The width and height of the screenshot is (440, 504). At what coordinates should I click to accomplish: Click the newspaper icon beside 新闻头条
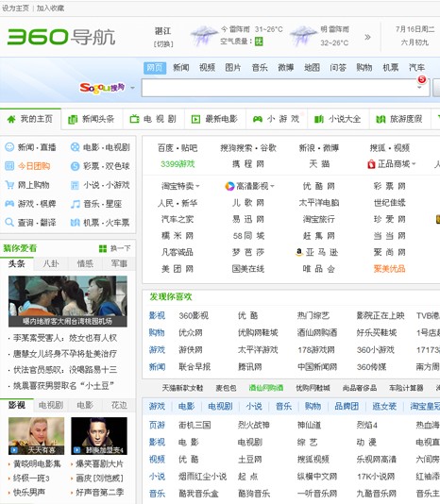(x=73, y=120)
